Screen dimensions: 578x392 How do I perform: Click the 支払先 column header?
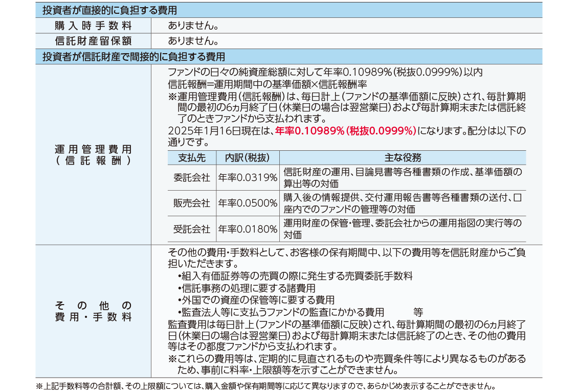tap(192, 157)
